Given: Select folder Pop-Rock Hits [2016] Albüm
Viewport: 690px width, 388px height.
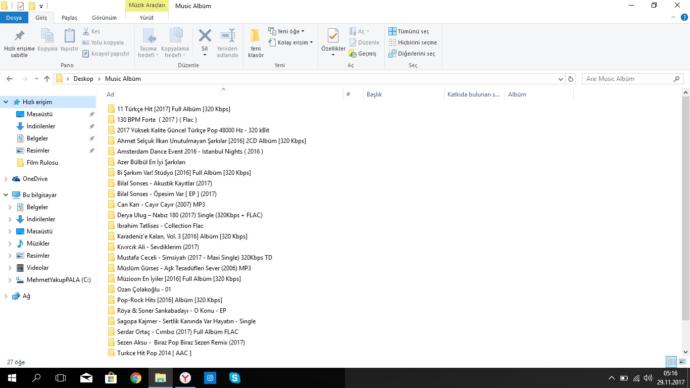Looking at the screenshot, I should pyautogui.click(x=169, y=300).
